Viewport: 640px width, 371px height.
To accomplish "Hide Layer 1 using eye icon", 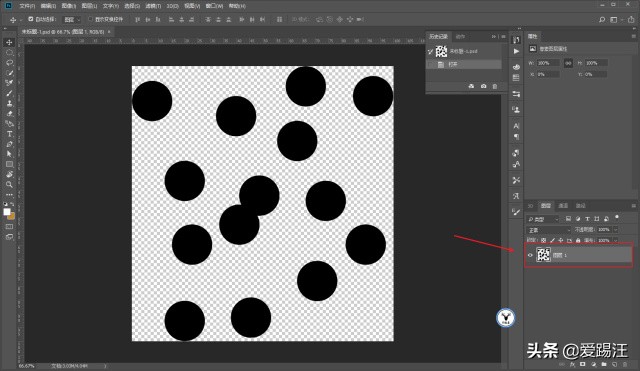I will pyautogui.click(x=530, y=255).
